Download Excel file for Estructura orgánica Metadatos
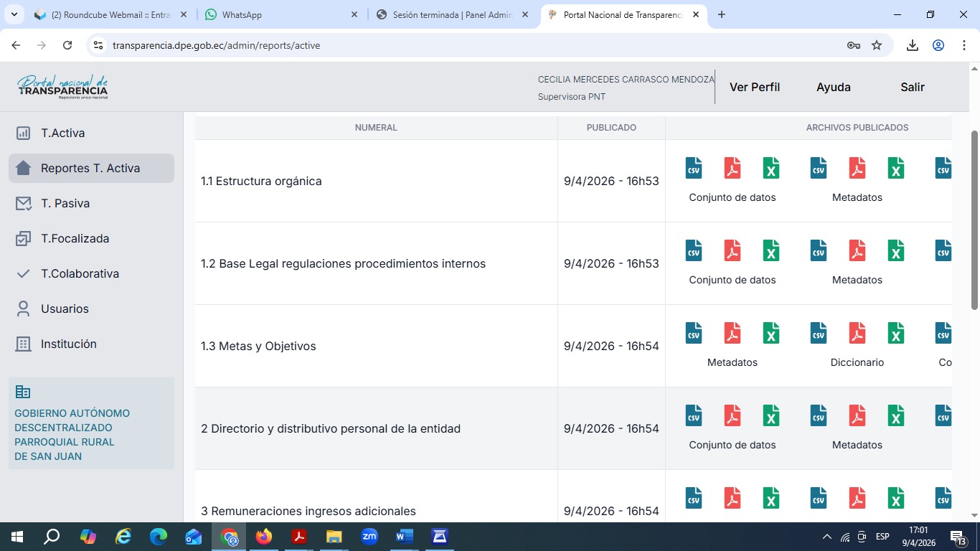 (x=896, y=168)
